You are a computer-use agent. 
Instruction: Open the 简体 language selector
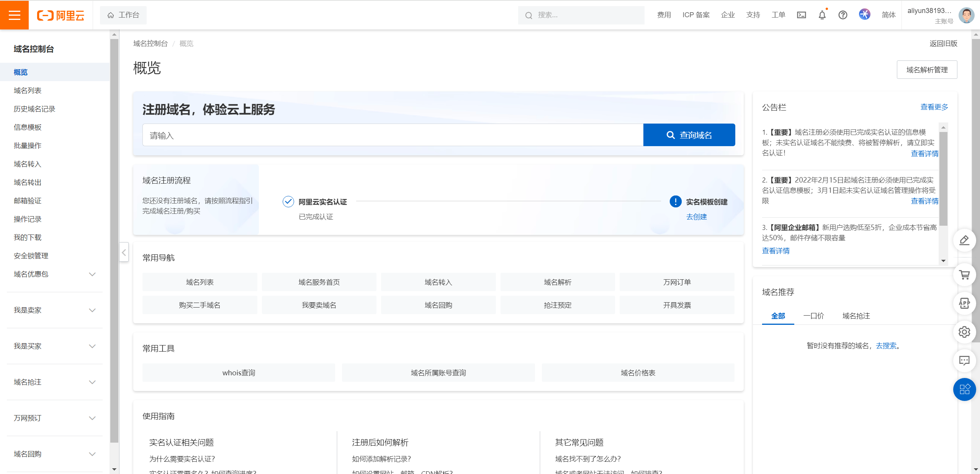(x=888, y=15)
